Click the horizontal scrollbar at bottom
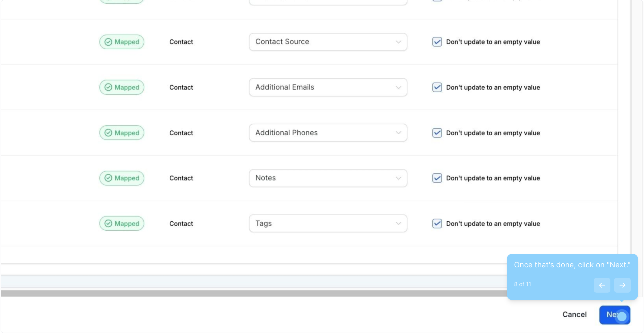The width and height of the screenshot is (644, 333). 247,293
